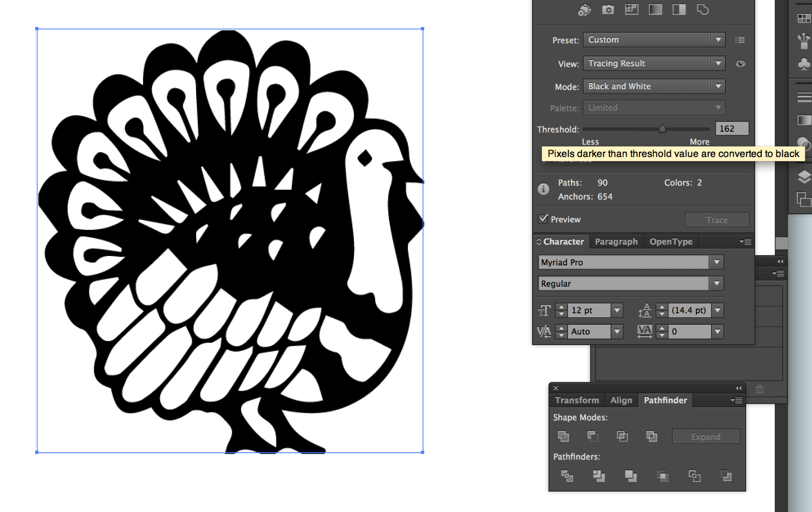This screenshot has height=512, width=812.
Task: Click the Divide pathfinder icon
Action: (x=567, y=475)
